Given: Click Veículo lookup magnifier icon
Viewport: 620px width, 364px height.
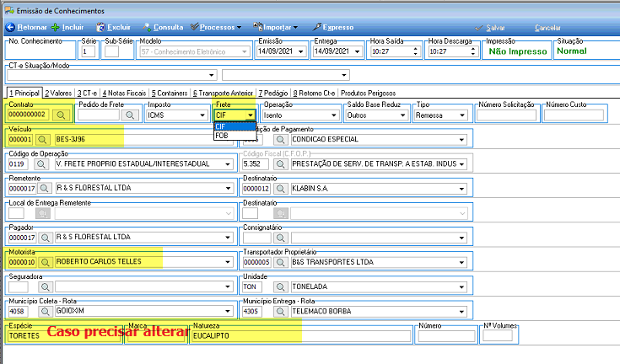Looking at the screenshot, I should pos(42,139).
